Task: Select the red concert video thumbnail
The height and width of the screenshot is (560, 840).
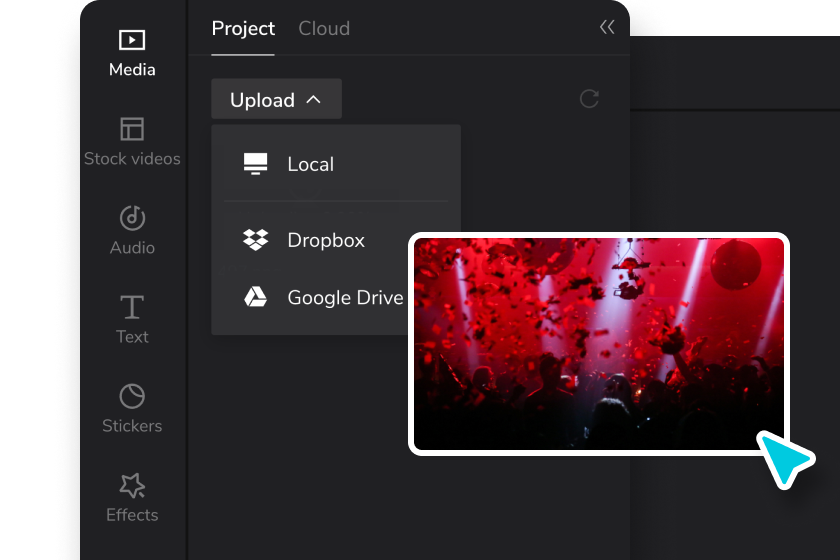Action: 599,343
